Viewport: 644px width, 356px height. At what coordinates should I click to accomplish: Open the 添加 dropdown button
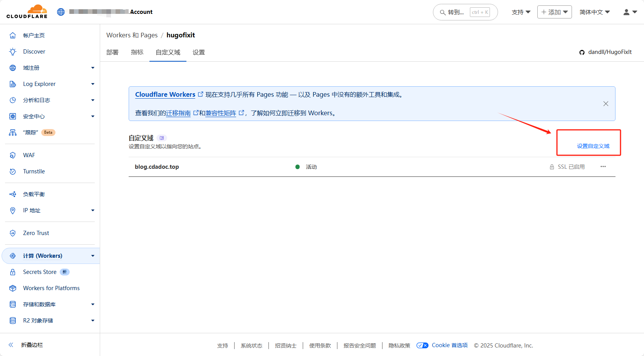(554, 12)
